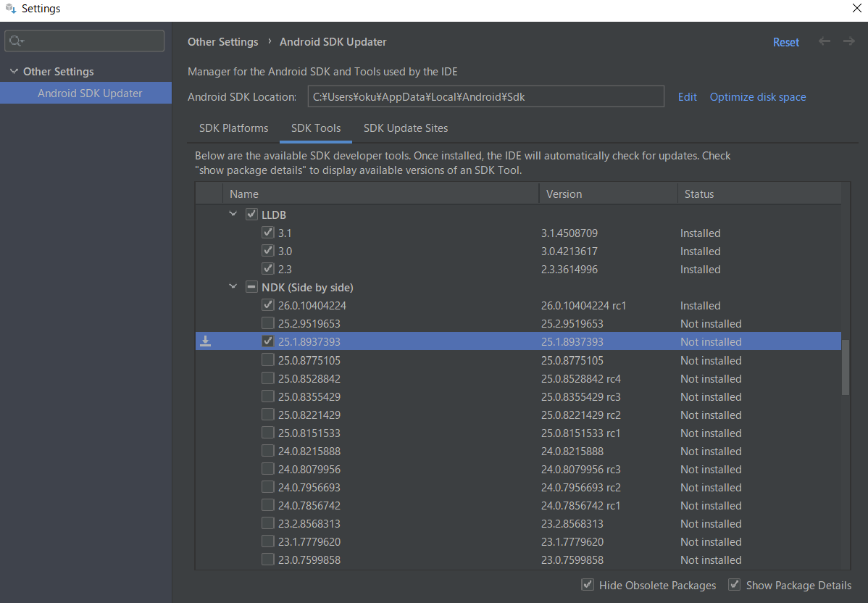The width and height of the screenshot is (868, 603).
Task: Click Installed status of LLDB 3.1
Action: point(700,233)
